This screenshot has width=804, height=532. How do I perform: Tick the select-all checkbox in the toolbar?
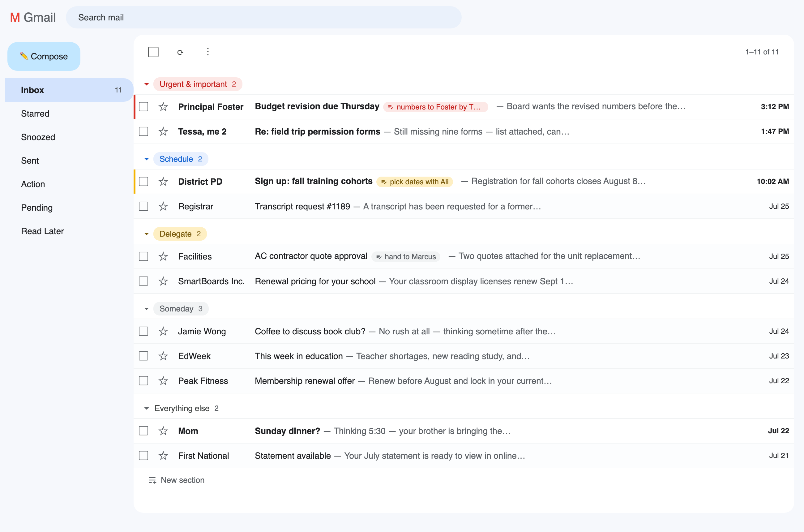[x=153, y=52]
